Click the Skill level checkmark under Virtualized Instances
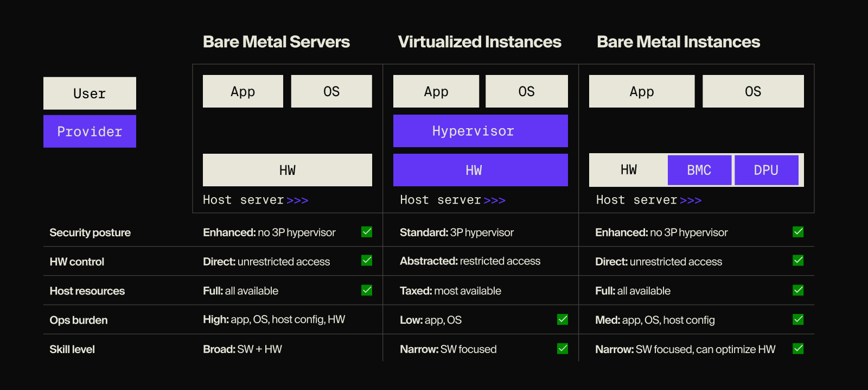This screenshot has width=868, height=390. (563, 349)
